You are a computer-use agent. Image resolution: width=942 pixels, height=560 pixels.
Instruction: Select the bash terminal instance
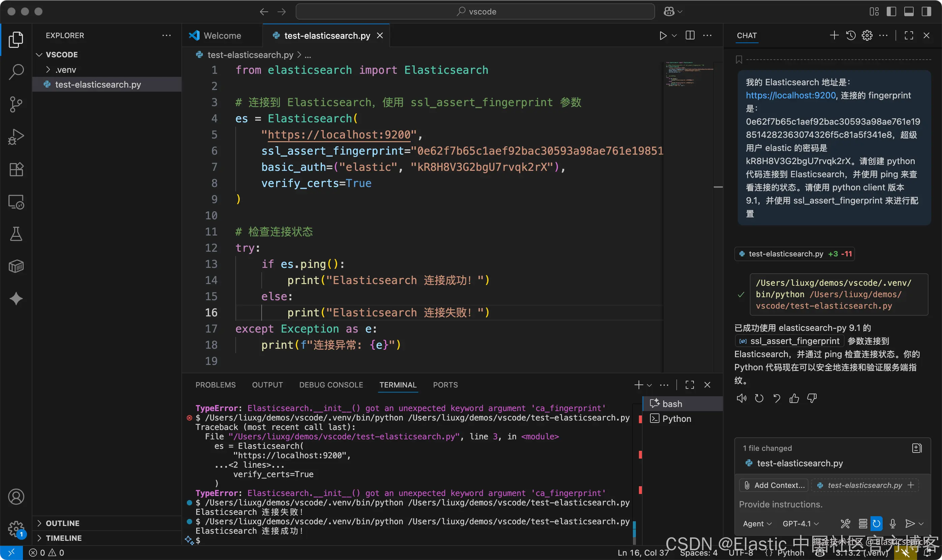(683, 404)
